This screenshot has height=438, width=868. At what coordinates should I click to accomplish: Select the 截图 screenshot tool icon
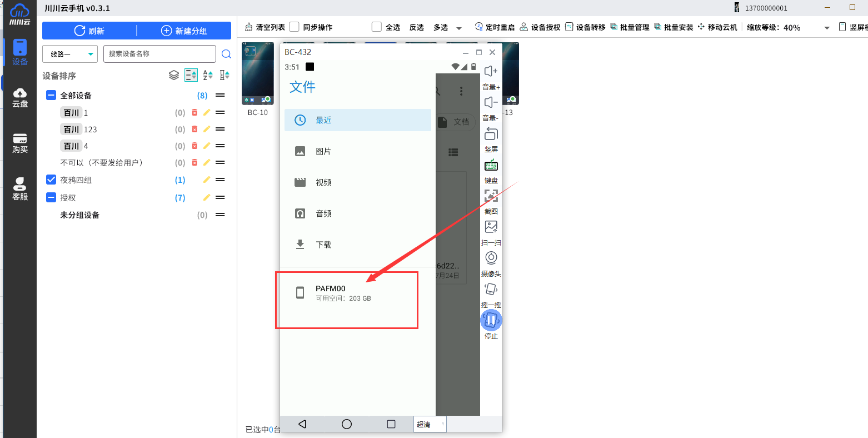pyautogui.click(x=491, y=196)
